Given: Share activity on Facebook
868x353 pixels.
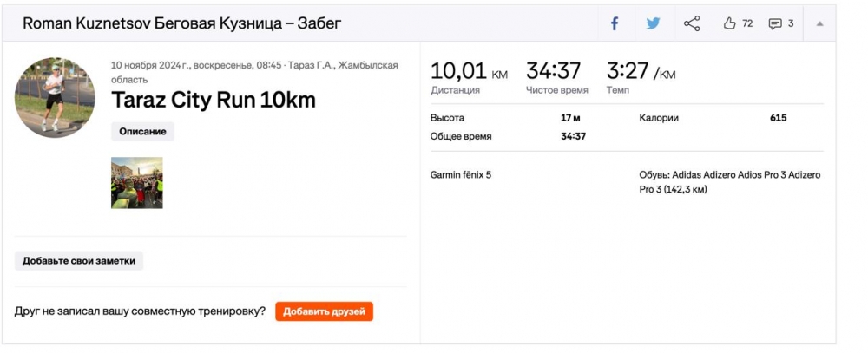Looking at the screenshot, I should [x=615, y=23].
